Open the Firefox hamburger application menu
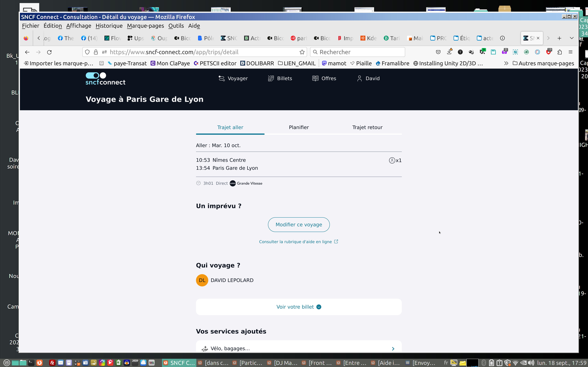The image size is (588, 367). coord(571,52)
